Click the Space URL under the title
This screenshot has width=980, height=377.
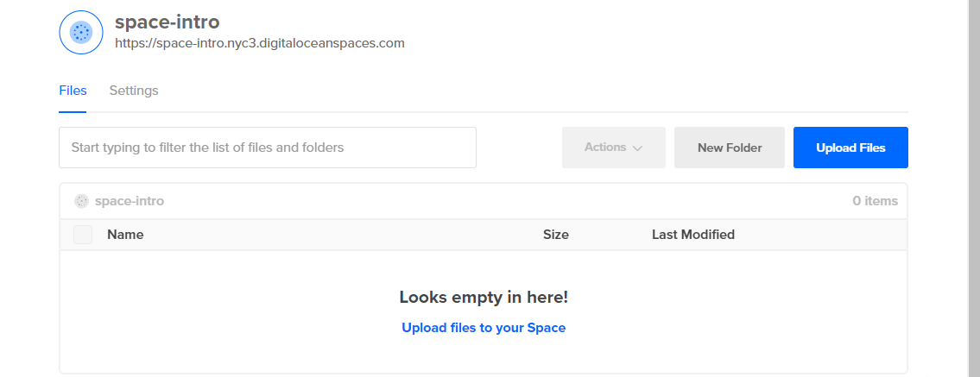(x=260, y=43)
